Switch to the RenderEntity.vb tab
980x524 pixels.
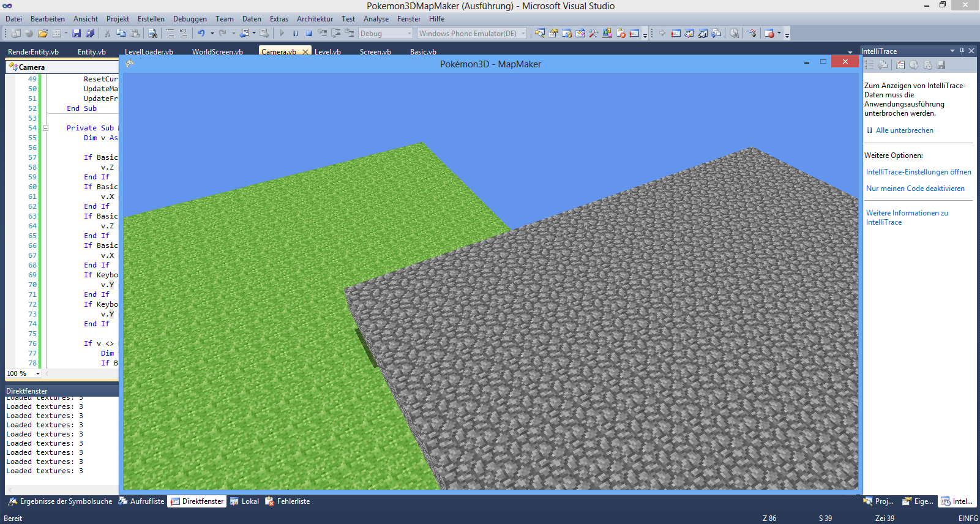coord(33,52)
